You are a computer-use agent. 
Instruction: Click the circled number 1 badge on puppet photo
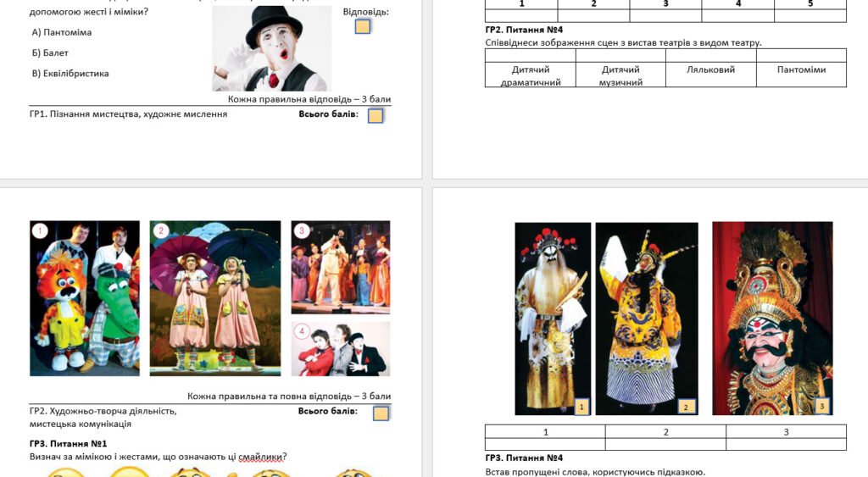tap(39, 230)
